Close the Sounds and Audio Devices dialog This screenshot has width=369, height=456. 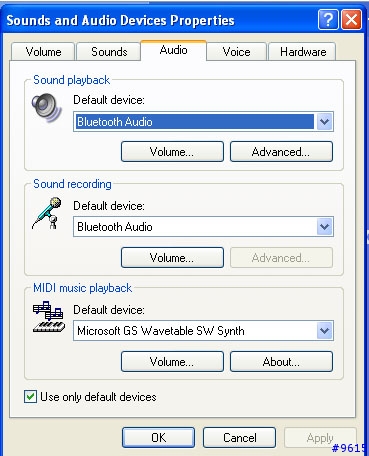click(352, 20)
